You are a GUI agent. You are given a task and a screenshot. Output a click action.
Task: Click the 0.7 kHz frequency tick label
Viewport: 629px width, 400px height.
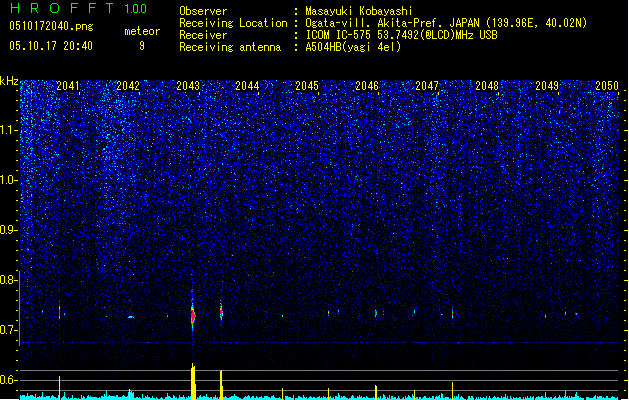point(9,330)
